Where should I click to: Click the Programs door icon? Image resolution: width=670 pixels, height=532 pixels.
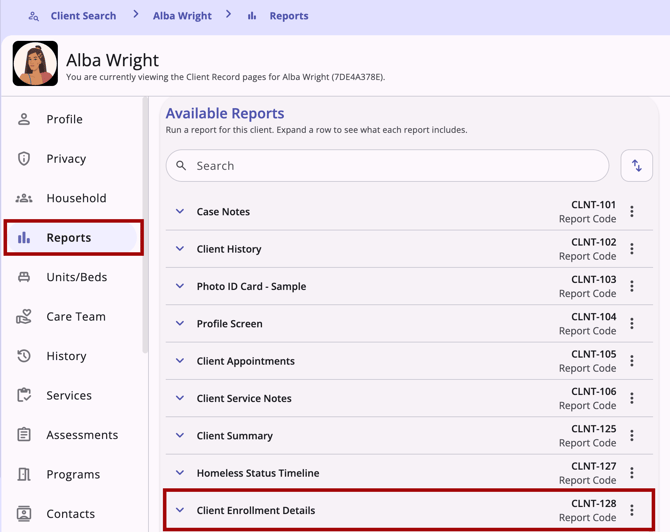24,474
